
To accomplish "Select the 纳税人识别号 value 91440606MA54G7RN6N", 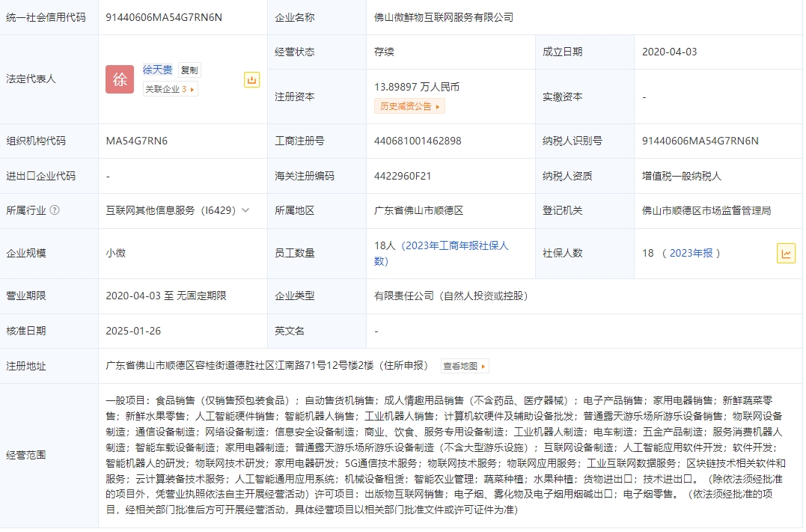I will (700, 141).
